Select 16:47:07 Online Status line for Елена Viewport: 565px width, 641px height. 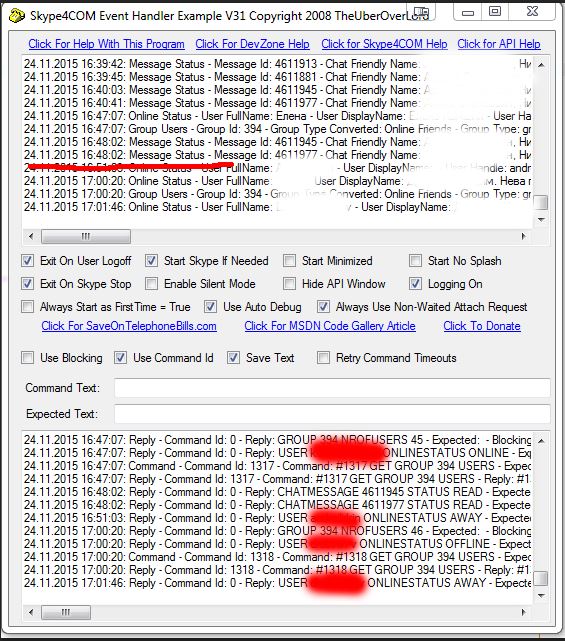[277, 116]
